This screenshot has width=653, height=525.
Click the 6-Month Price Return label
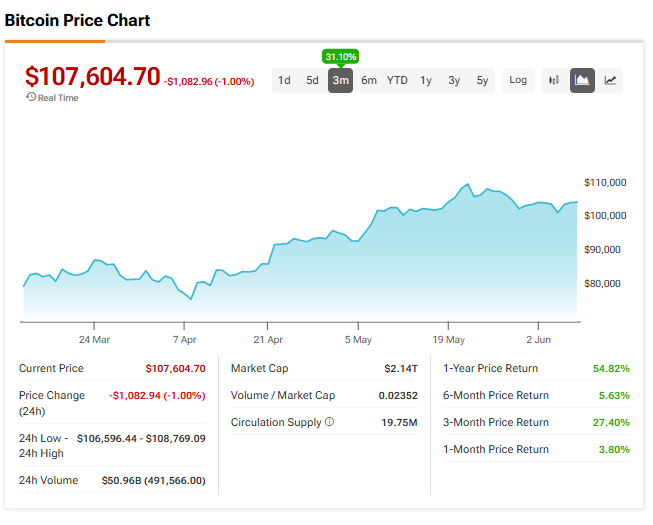pyautogui.click(x=496, y=396)
